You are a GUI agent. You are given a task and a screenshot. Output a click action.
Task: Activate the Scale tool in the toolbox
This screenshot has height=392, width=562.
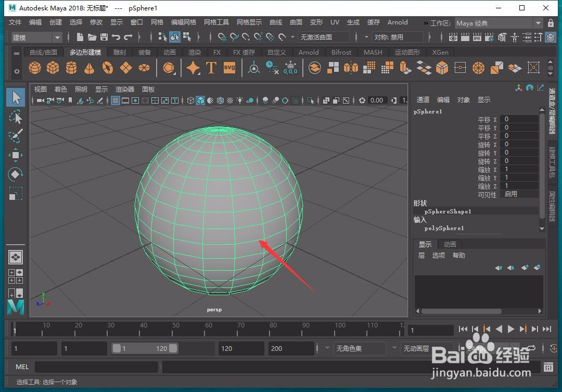click(16, 194)
